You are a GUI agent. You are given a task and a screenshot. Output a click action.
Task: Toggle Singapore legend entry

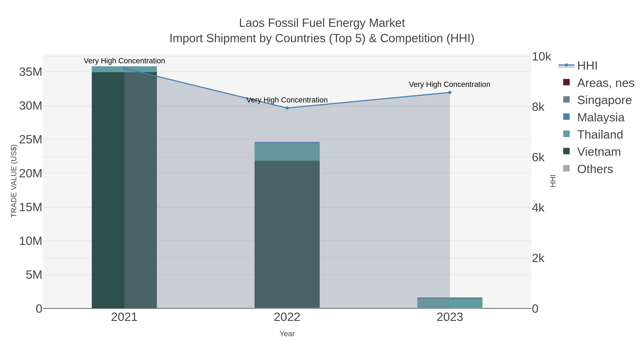pyautogui.click(x=597, y=100)
